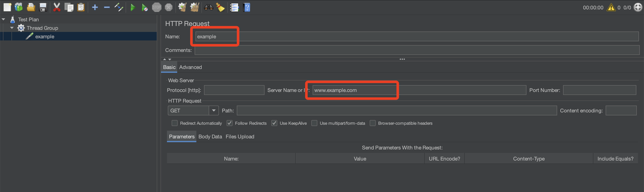Viewport: 644px width, 192px height.
Task: Create a new test plan
Action: (7, 7)
